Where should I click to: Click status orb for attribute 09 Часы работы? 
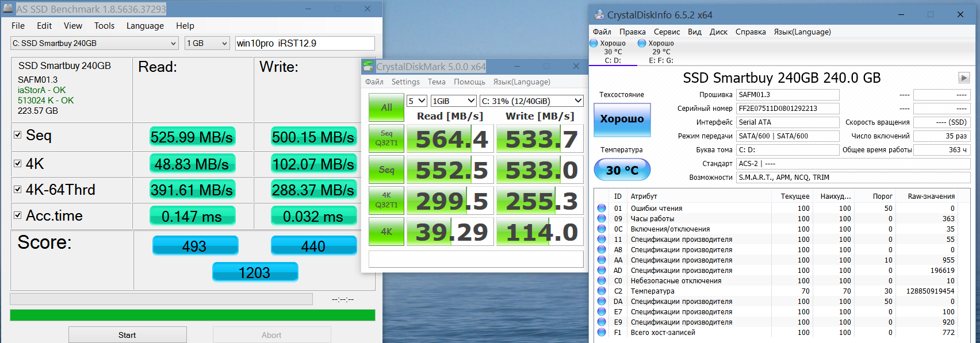click(x=602, y=218)
